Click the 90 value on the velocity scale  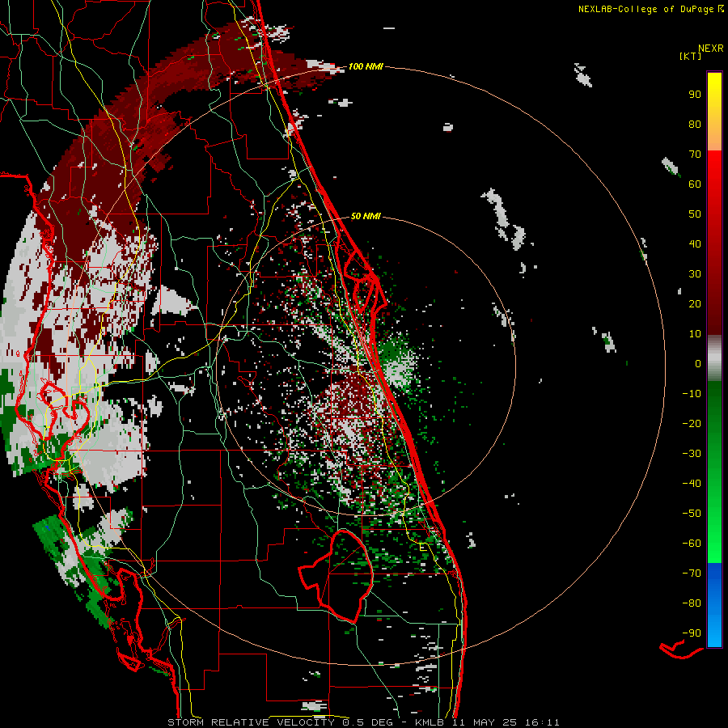[x=695, y=95]
